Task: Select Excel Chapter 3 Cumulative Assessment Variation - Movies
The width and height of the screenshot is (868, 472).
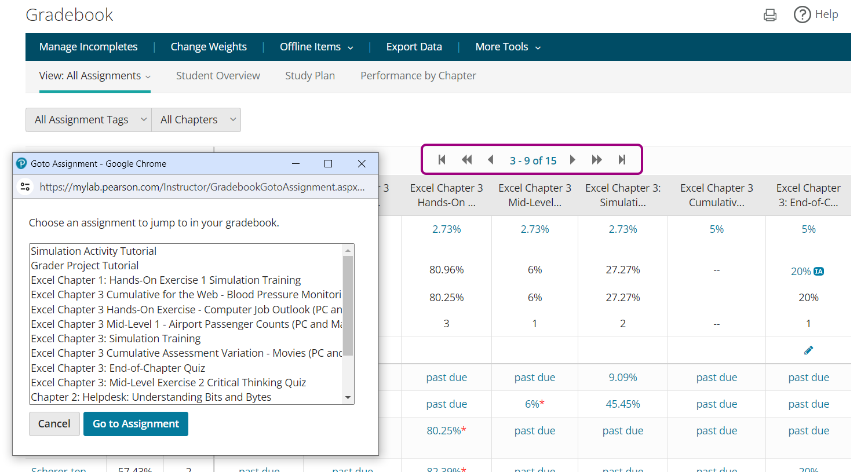Action: pos(186,353)
